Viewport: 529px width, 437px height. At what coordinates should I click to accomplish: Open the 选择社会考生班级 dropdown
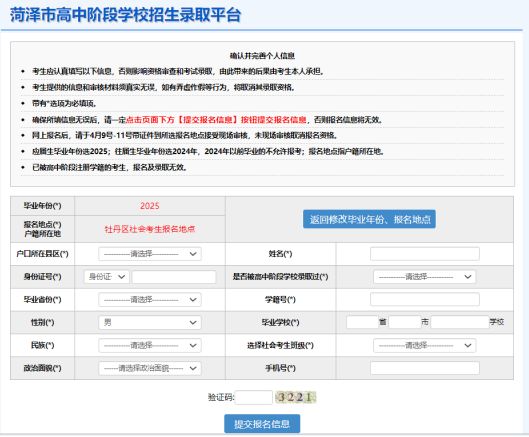click(x=425, y=346)
